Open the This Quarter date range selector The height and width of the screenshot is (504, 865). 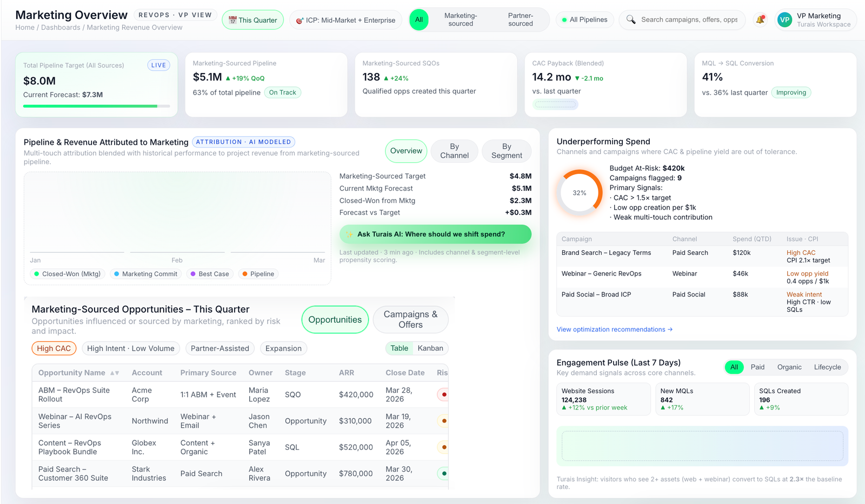point(252,19)
